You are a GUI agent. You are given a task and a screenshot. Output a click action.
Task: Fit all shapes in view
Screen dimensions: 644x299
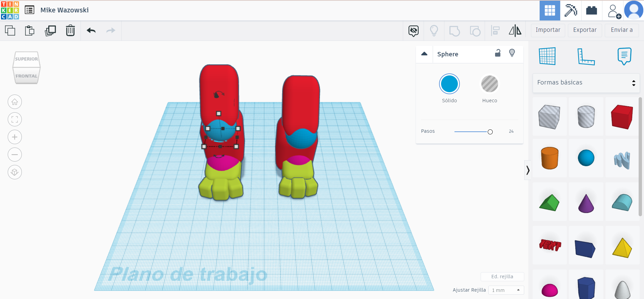point(15,119)
